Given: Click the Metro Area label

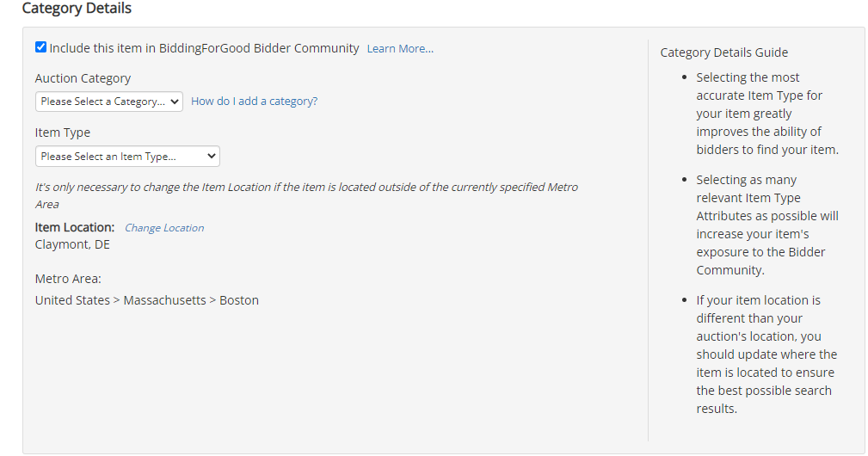Looking at the screenshot, I should [x=68, y=279].
